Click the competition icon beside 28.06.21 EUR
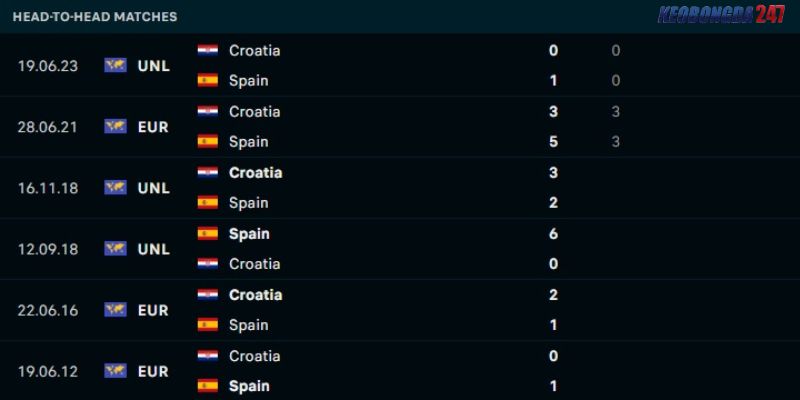This screenshot has width=800, height=400. coord(116,126)
